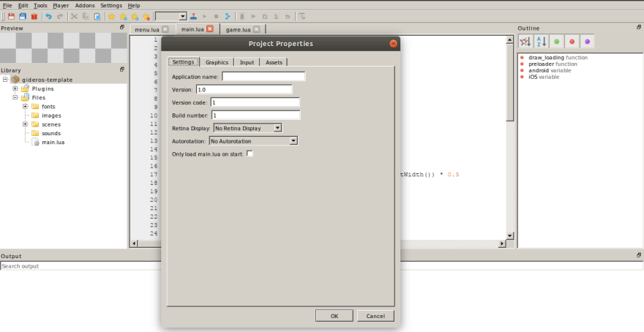644x332 pixels.
Task: Click the clear bookmarks star with red badge
Action: [x=146, y=16]
